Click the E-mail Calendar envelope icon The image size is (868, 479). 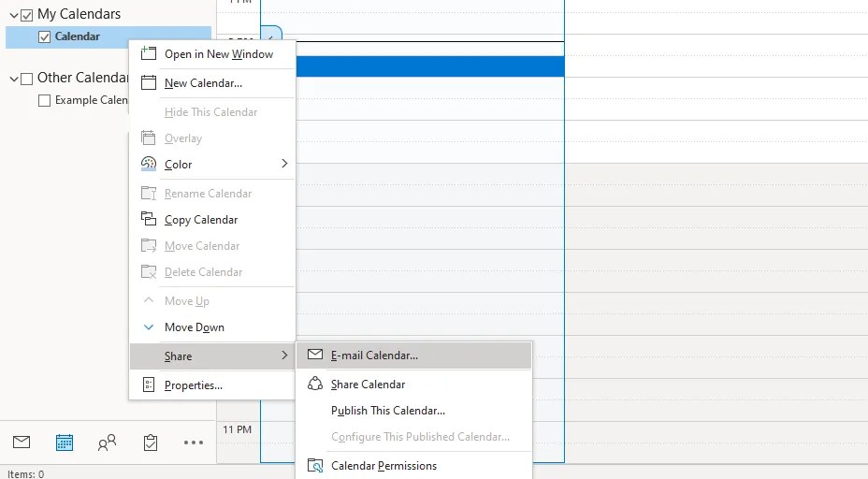point(315,354)
